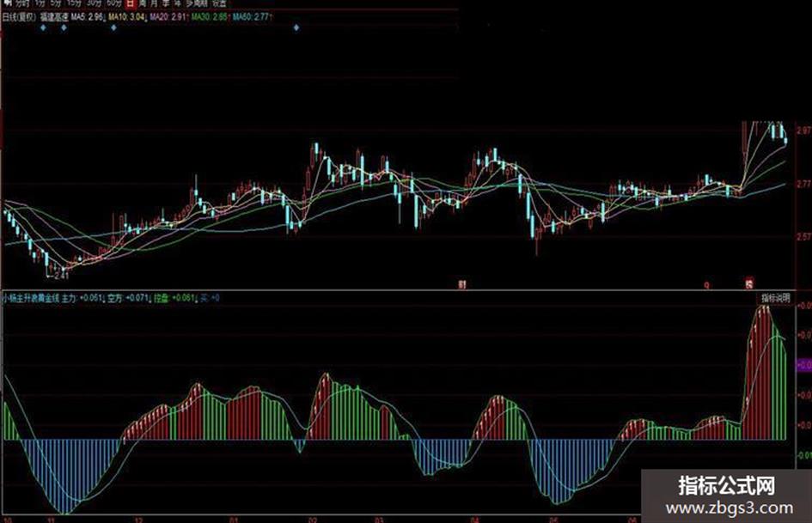Click the 指标说明 indicator description button
Viewport: 812px width, 523px height.
pyautogui.click(x=775, y=298)
